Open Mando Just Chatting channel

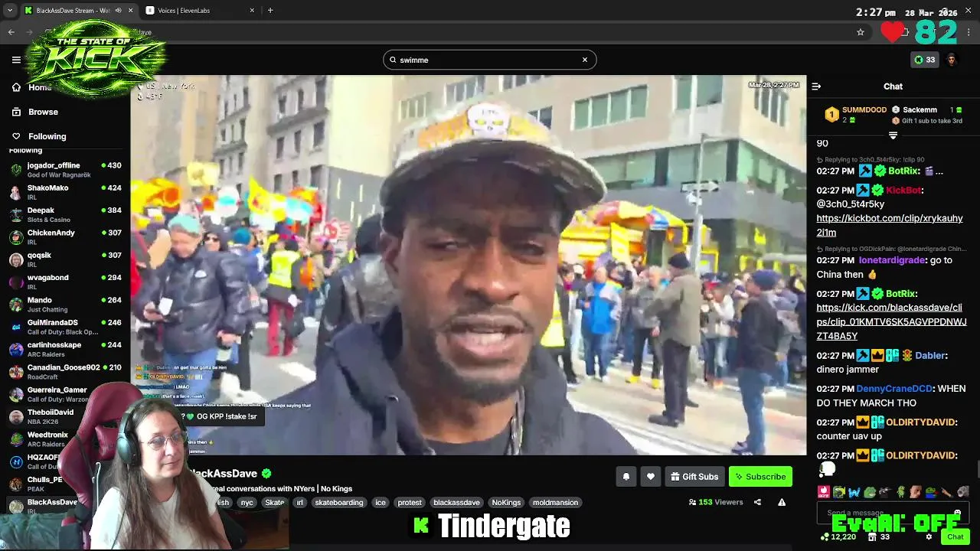pyautogui.click(x=65, y=304)
